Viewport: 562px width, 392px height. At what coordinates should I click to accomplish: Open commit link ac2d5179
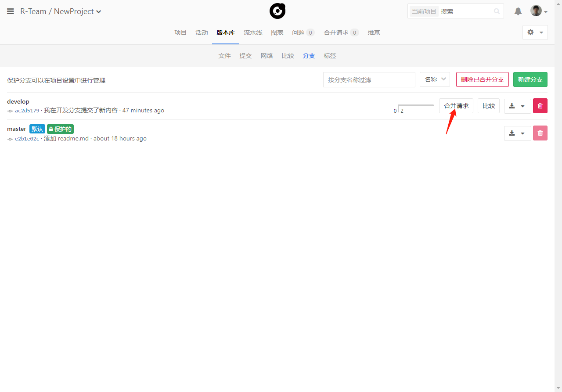[x=27, y=111]
